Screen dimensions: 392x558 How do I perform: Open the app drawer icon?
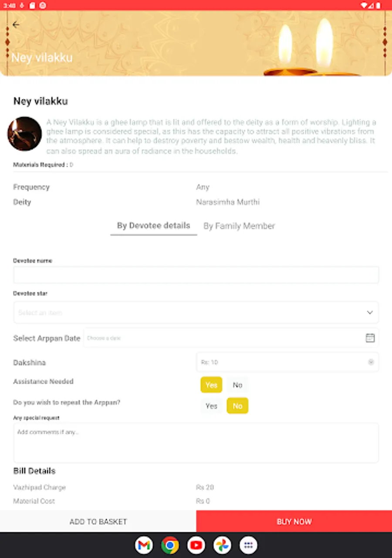pos(248,545)
